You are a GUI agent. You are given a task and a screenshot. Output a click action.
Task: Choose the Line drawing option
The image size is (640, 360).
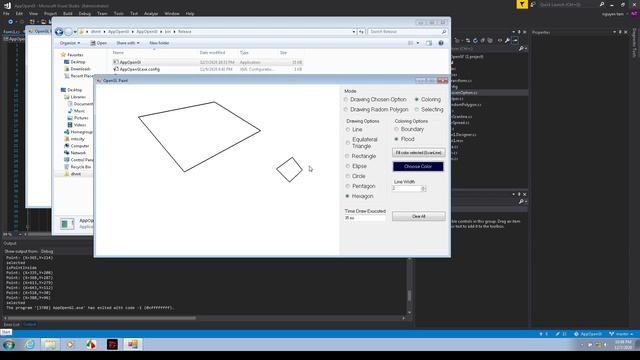click(x=354, y=129)
